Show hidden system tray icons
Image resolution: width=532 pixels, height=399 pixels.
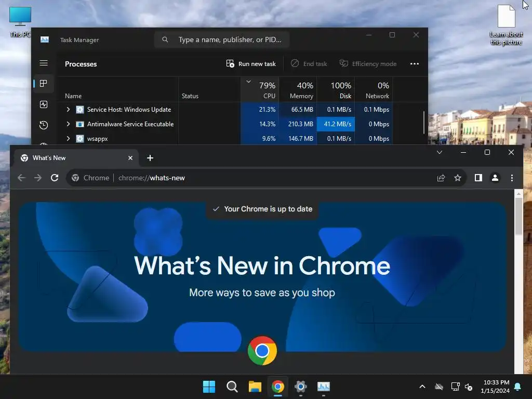tap(422, 387)
